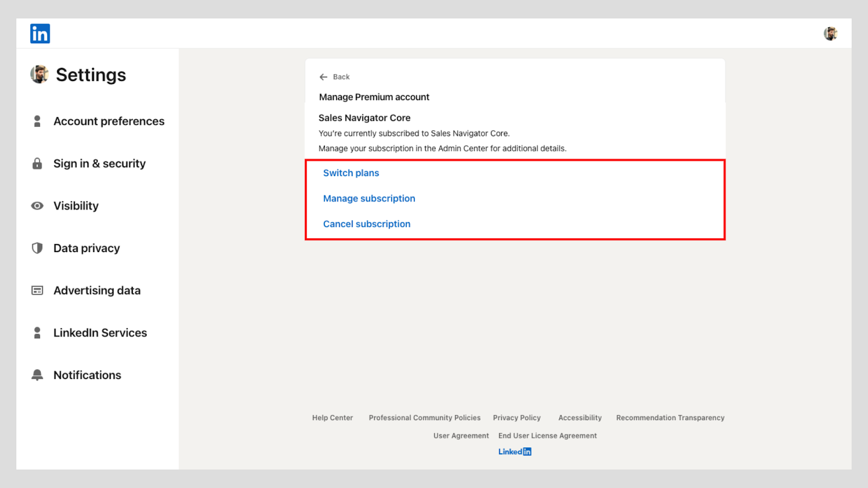The image size is (868, 488).
Task: Click the newspaper icon for Advertising data
Action: tap(37, 290)
